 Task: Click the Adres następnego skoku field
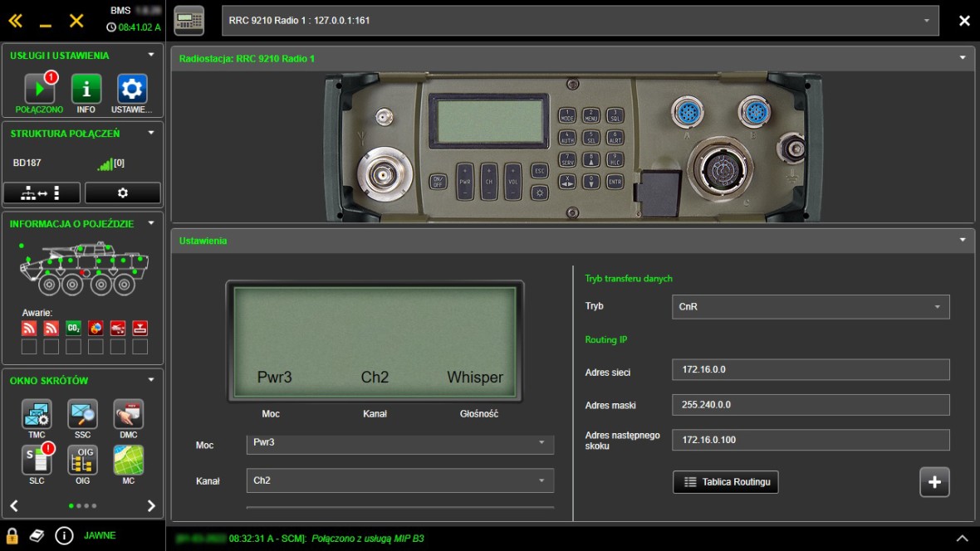pyautogui.click(x=811, y=440)
